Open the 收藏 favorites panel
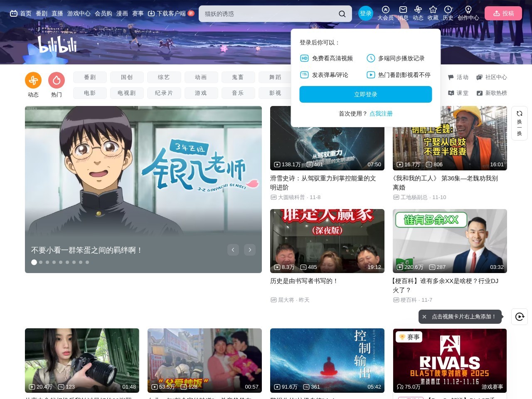 (433, 13)
